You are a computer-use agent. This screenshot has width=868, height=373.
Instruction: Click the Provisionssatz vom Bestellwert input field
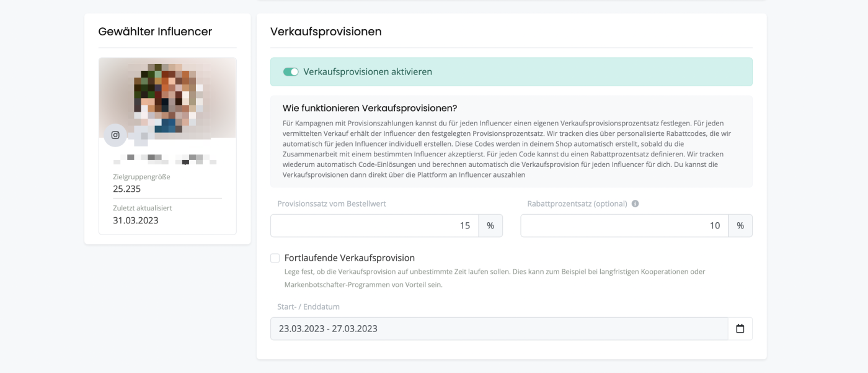[374, 226]
